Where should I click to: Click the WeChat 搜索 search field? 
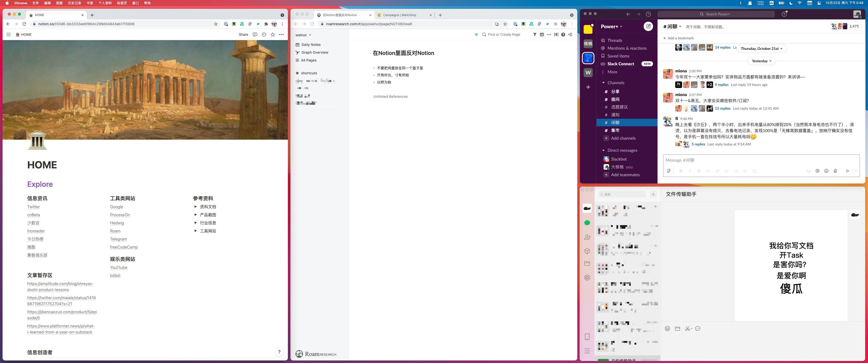622,194
